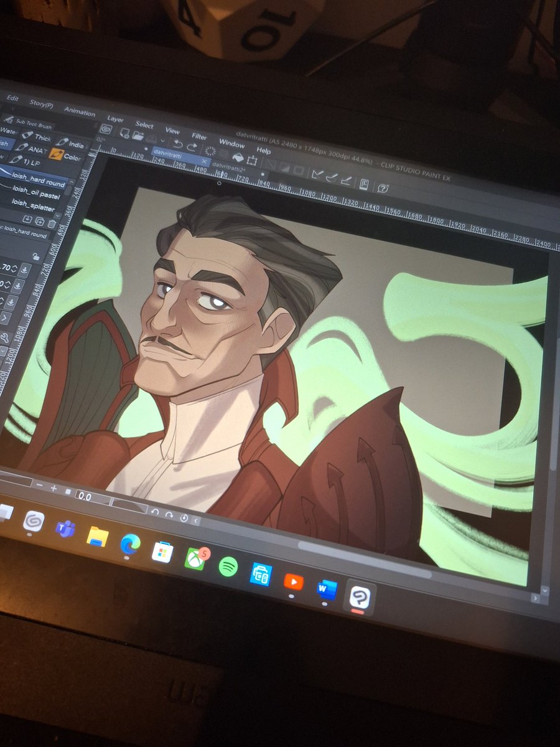Image resolution: width=560 pixels, height=747 pixels.
Task: Open Spotify from taskbar
Action: pos(228,566)
